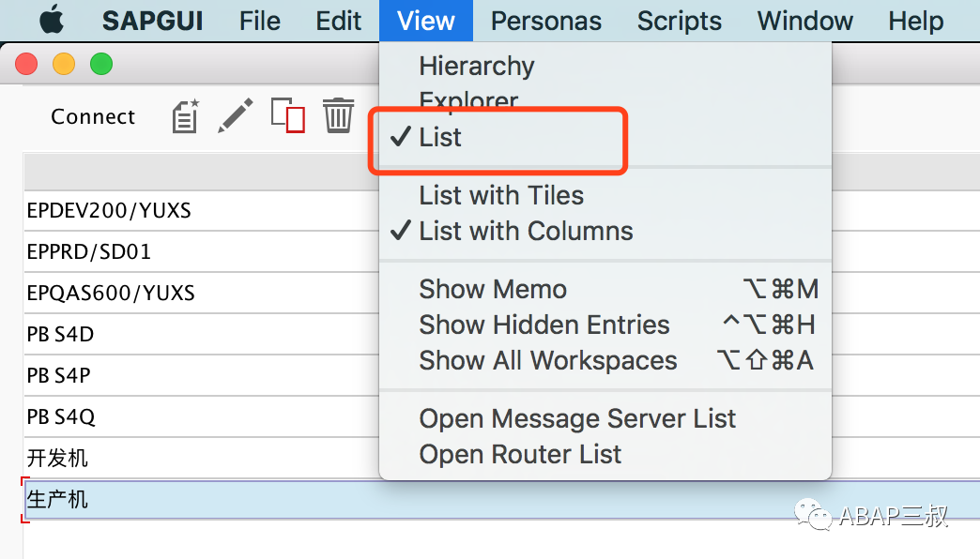980x559 pixels.
Task: Open the Apple menu
Action: coord(52,21)
